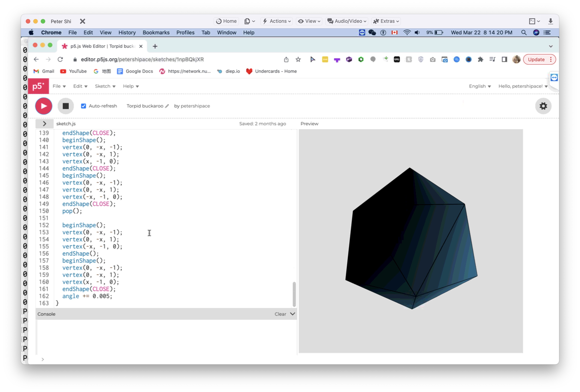Open the Bookmarks menu in the menu bar
Viewport: 580px width, 392px height.
pos(156,32)
